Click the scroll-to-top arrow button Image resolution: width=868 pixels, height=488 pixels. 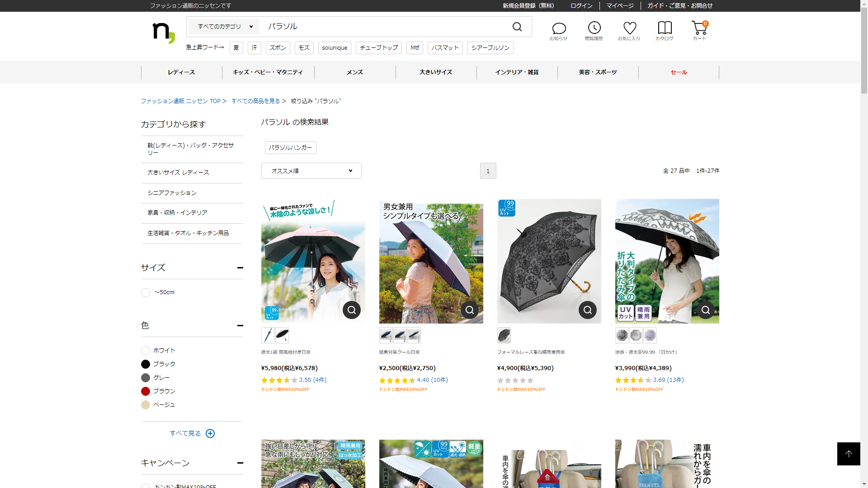point(848,454)
